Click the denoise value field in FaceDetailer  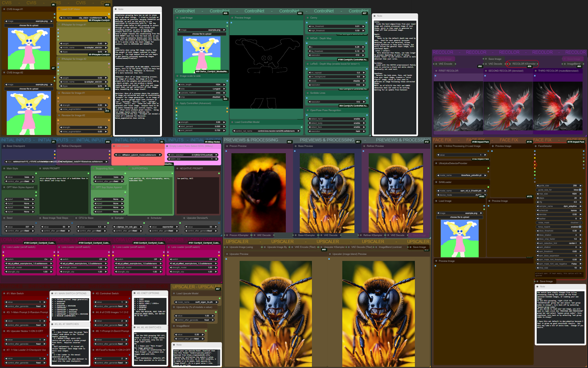(x=559, y=214)
